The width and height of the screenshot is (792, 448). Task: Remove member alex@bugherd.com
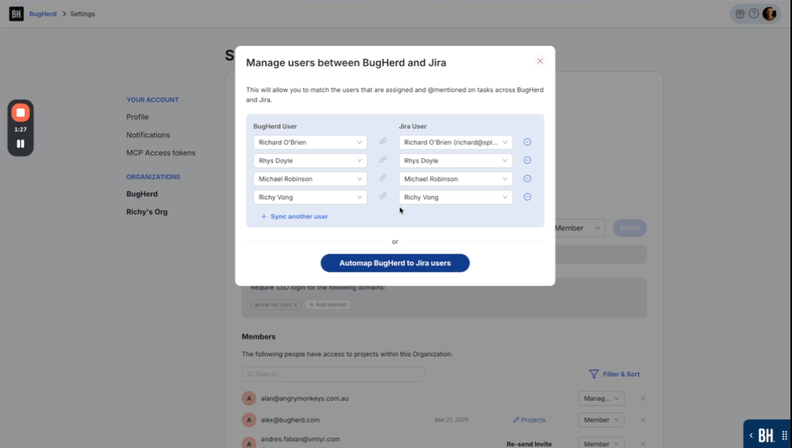(643, 420)
